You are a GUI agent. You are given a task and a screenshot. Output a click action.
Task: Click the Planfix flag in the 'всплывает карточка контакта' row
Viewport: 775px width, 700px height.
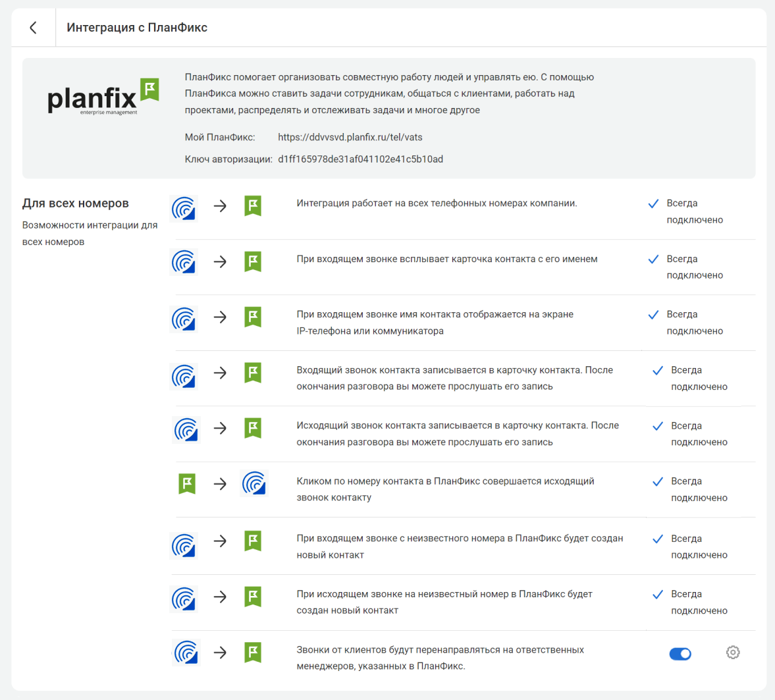tap(253, 261)
